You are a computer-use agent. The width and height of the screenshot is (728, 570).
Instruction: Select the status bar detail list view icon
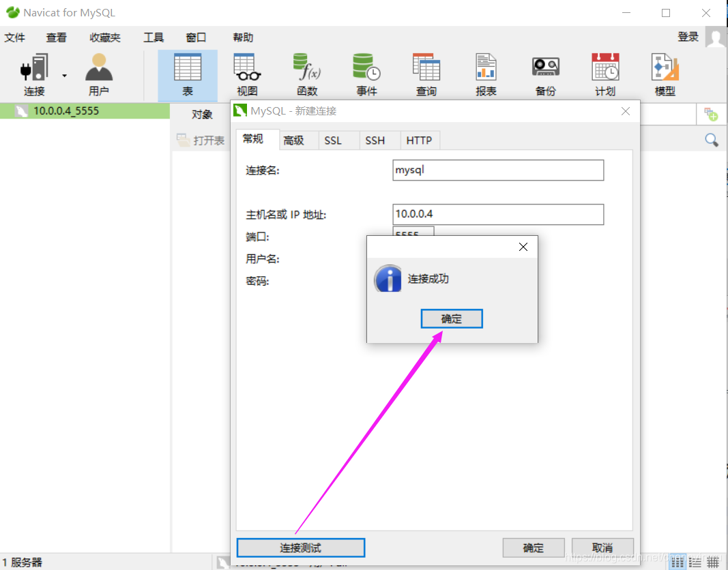click(678, 562)
